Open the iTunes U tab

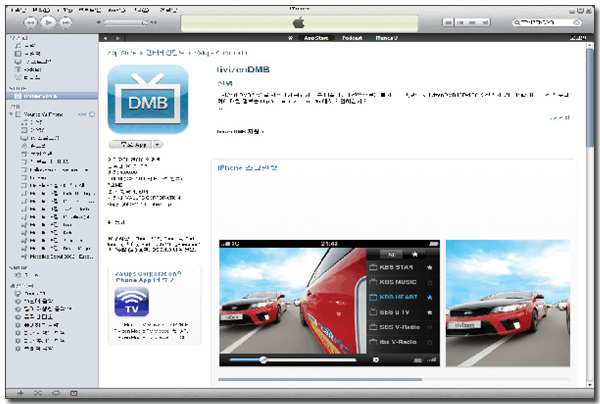pos(386,38)
